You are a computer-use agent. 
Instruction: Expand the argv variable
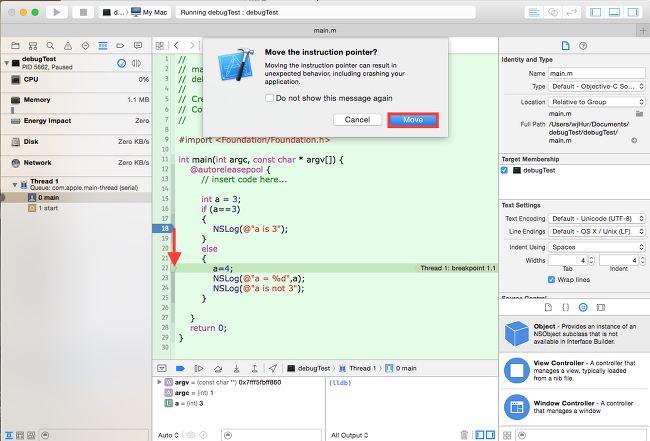159,382
